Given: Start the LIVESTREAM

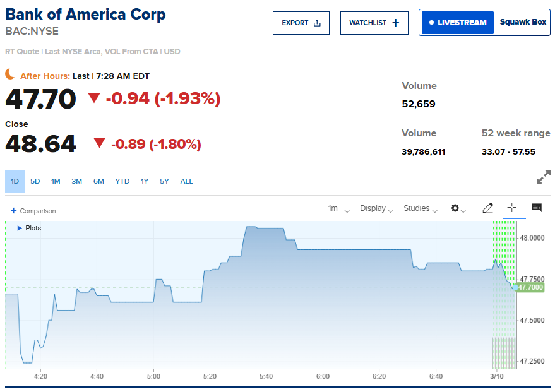Looking at the screenshot, I should click(x=458, y=23).
